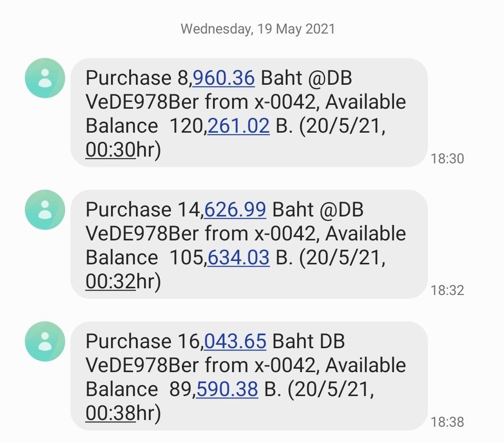The height and width of the screenshot is (443, 504).
Task: Tap the underlined 00:32 time link
Action: pos(111,282)
